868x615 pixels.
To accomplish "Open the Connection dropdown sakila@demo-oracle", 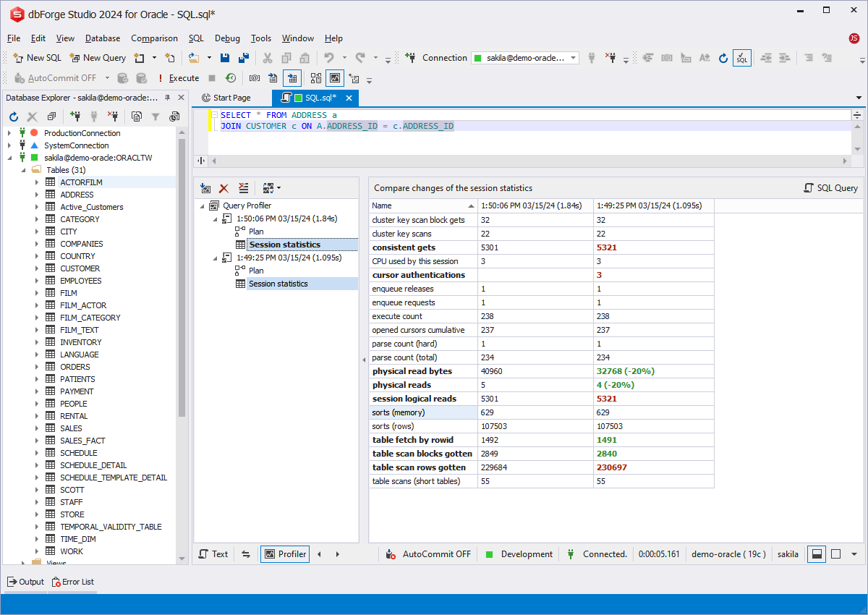I will [524, 58].
